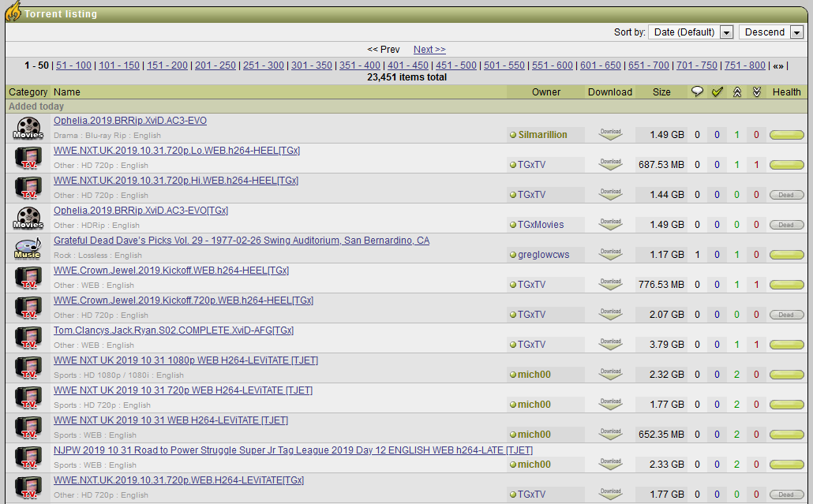Image resolution: width=813 pixels, height=504 pixels.
Task: Jump to results 101 - 150
Action: (119, 65)
